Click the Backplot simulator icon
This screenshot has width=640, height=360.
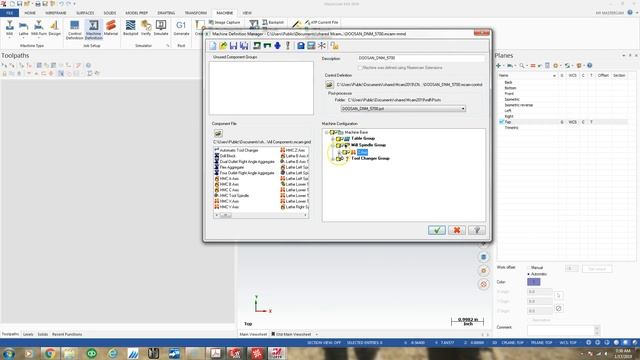pyautogui.click(x=131, y=28)
